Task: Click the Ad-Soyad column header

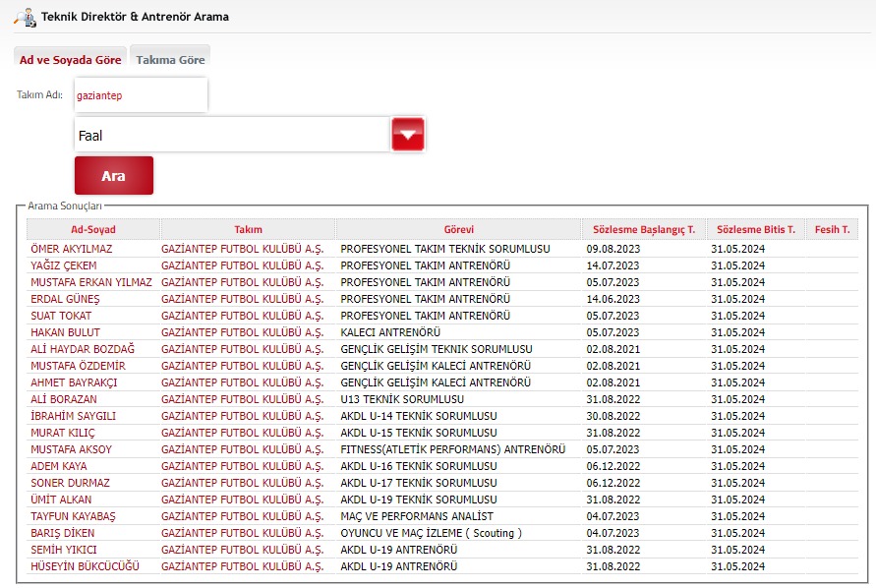Action: pos(92,229)
